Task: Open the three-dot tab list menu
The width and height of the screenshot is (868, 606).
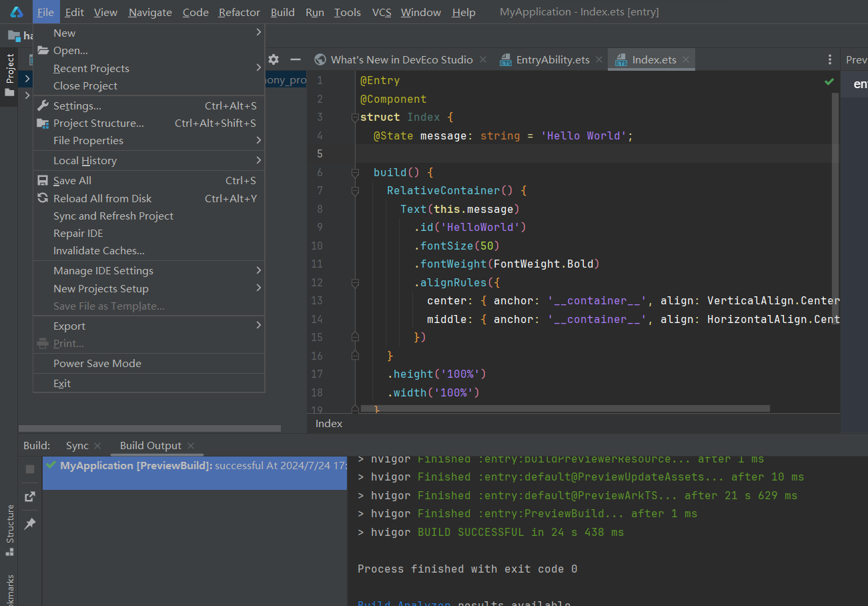Action: 830,59
